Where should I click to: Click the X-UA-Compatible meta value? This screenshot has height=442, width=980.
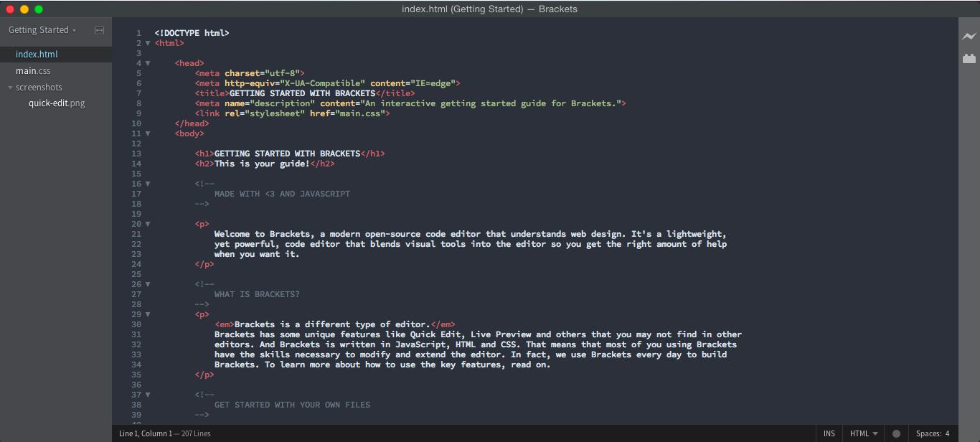(x=322, y=83)
